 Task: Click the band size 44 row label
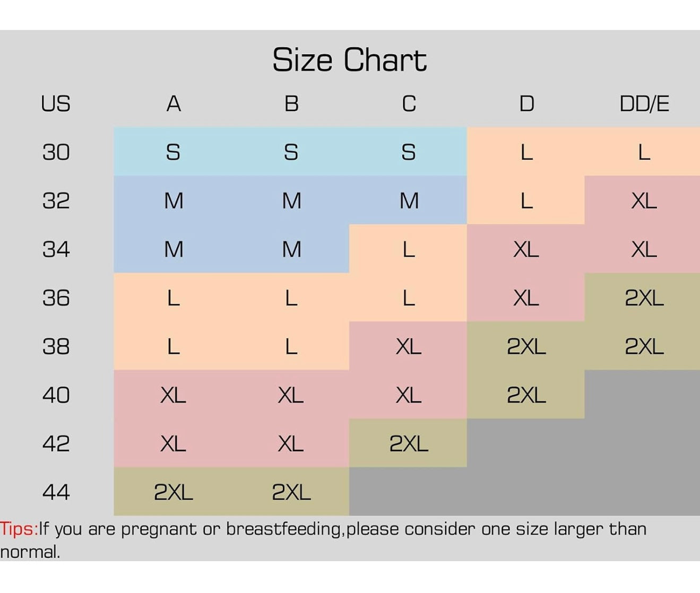pyautogui.click(x=56, y=492)
